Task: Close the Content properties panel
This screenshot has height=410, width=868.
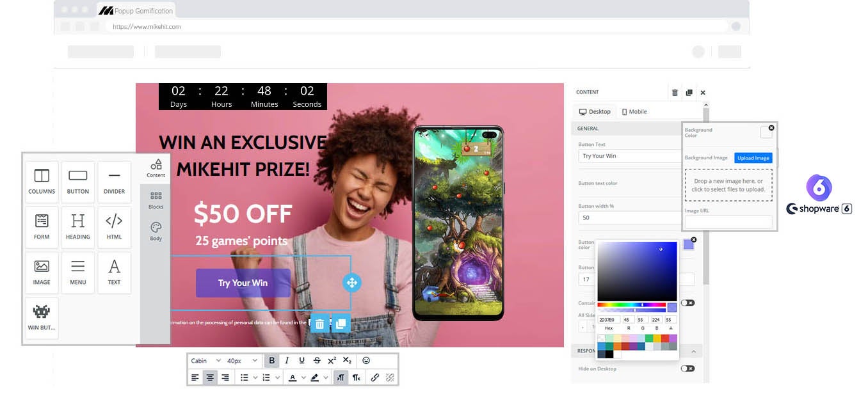Action: 703,93
